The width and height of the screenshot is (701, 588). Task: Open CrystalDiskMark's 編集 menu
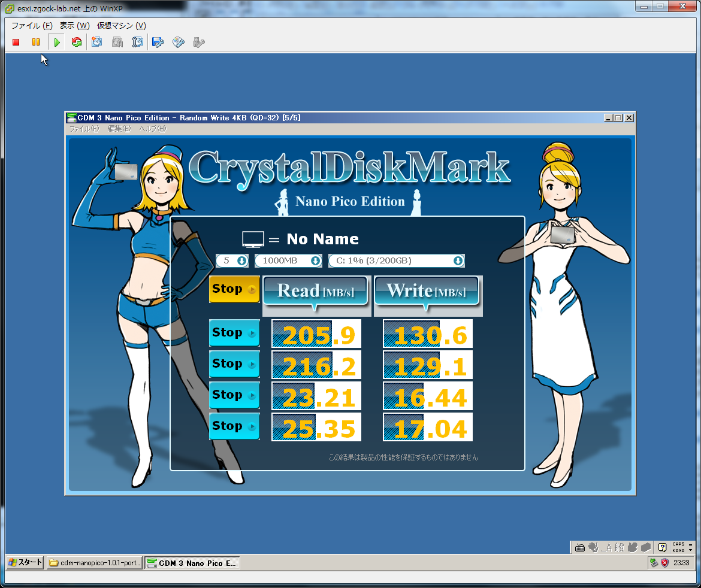click(x=119, y=129)
